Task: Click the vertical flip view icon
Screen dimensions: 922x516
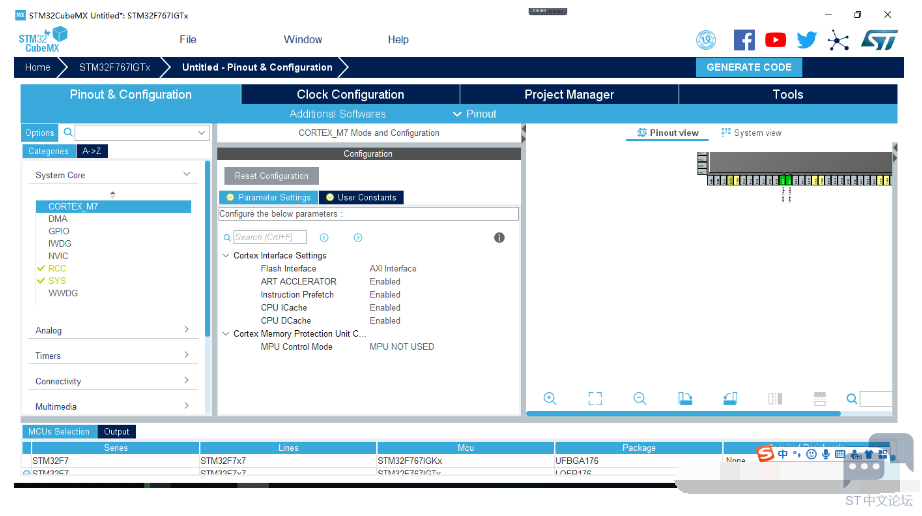Action: 775,398
